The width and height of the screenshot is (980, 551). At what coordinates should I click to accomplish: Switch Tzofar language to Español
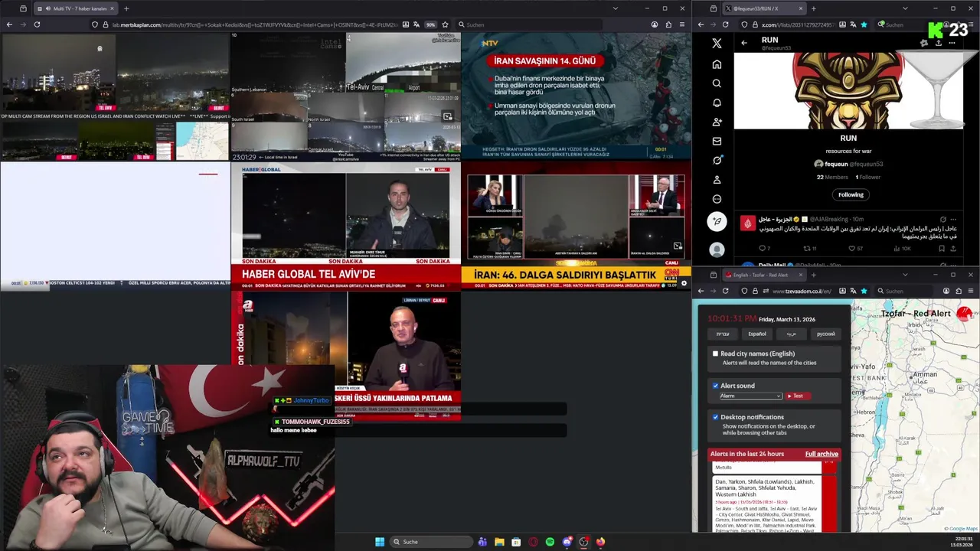[x=757, y=334]
